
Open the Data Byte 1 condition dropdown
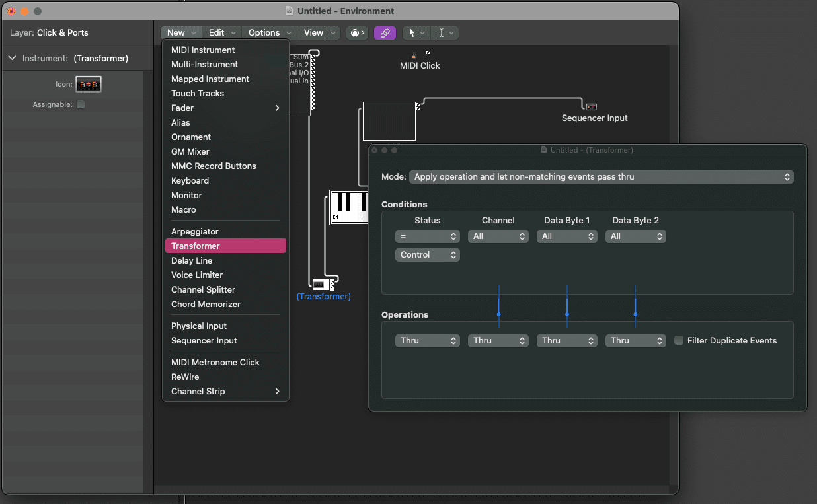click(566, 236)
